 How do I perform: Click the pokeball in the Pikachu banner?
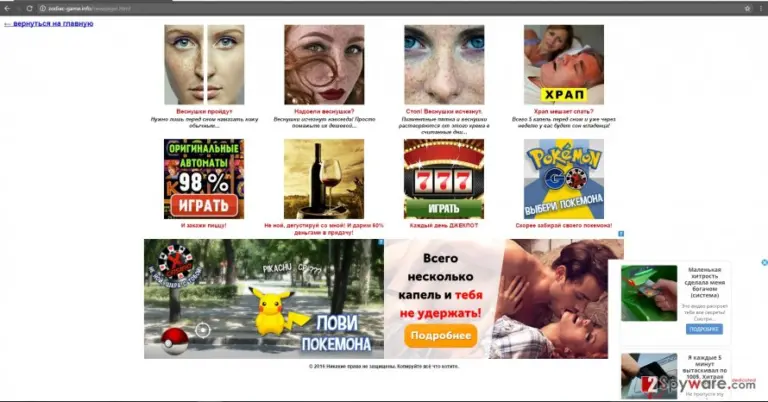[x=174, y=340]
